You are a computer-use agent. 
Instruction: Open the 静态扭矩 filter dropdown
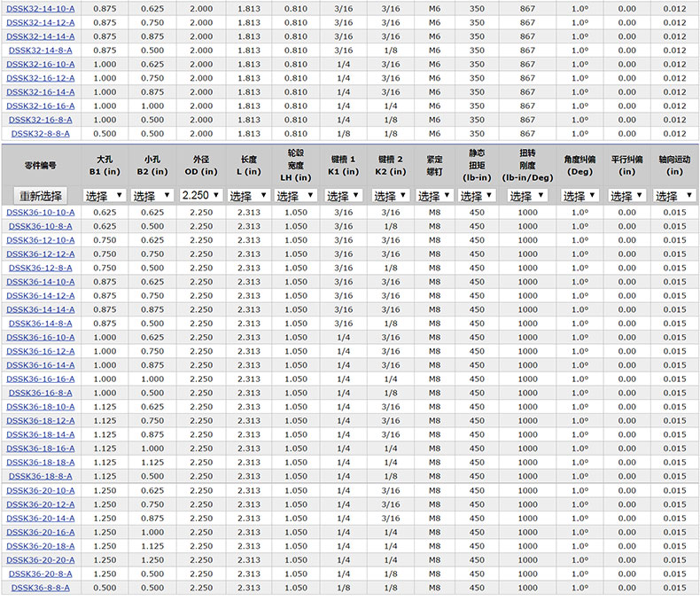click(x=477, y=196)
